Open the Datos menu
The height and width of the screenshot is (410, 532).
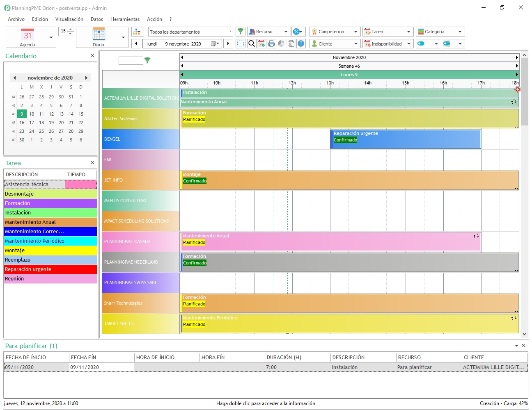[97, 19]
